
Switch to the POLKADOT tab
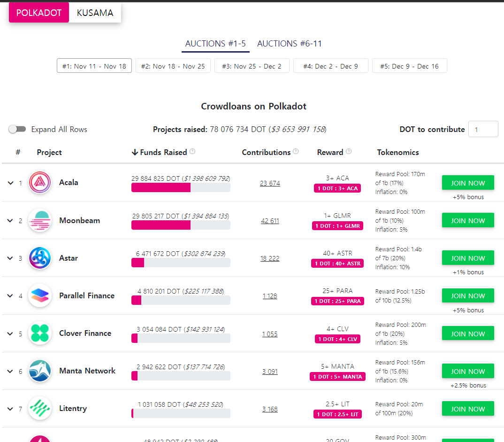[39, 13]
